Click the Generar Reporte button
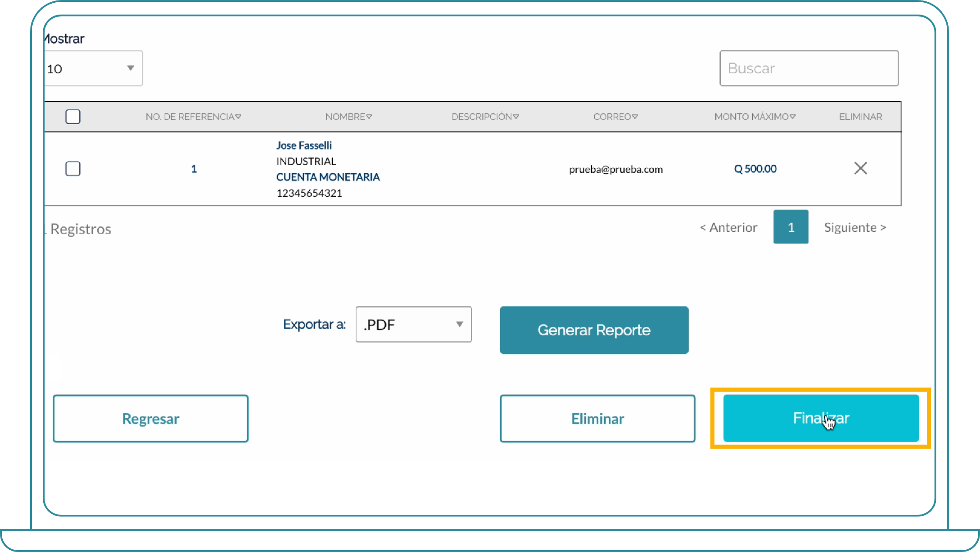This screenshot has height=552, width=980. pyautogui.click(x=594, y=330)
